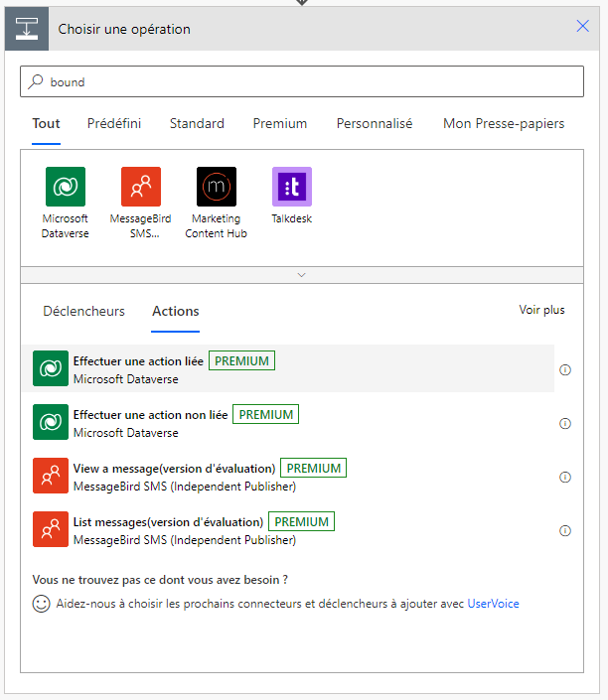Switch to the Premium tab

[280, 124]
